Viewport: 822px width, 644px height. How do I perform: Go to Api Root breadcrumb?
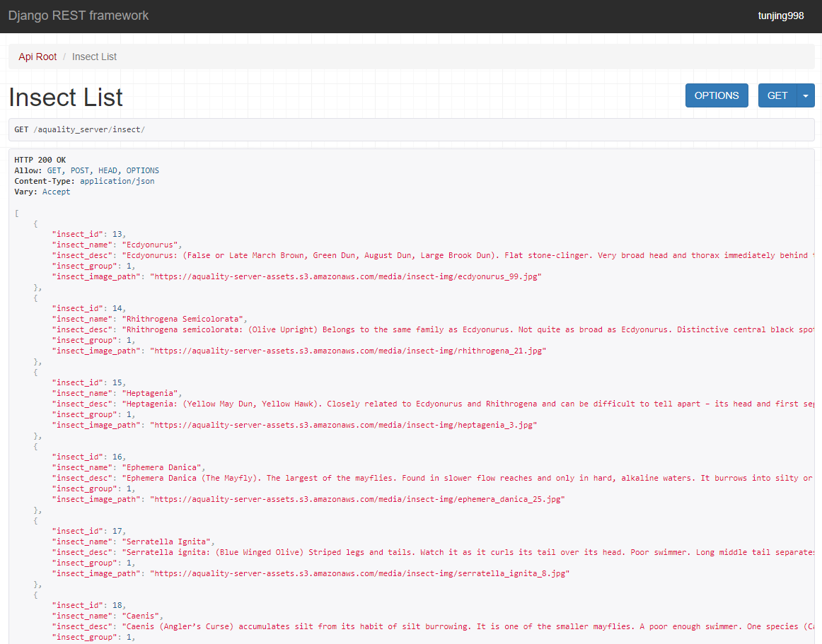pyautogui.click(x=37, y=57)
